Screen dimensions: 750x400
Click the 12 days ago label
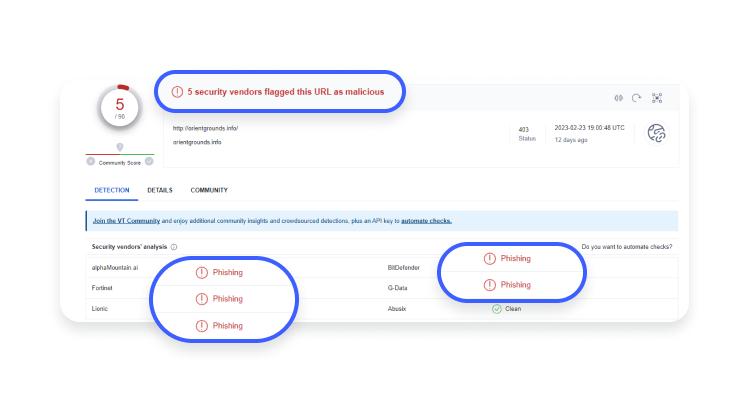pos(571,140)
